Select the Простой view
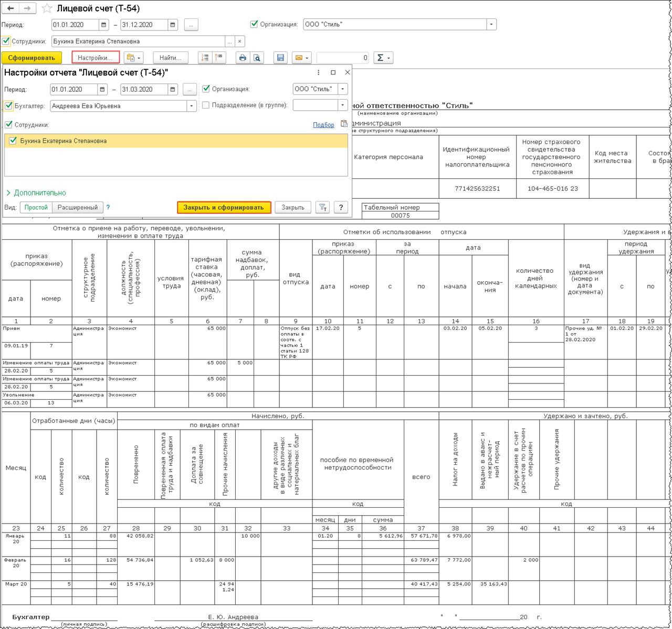 coord(36,208)
